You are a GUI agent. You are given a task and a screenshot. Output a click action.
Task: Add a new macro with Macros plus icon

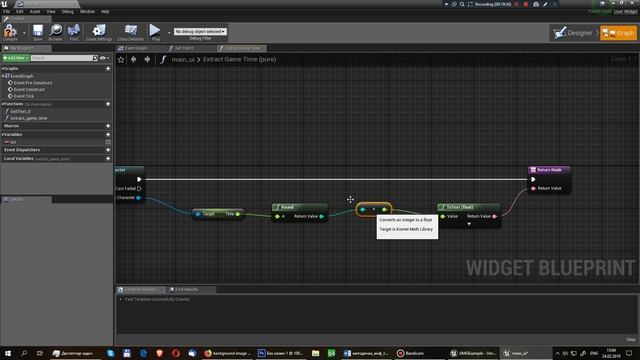[108, 126]
